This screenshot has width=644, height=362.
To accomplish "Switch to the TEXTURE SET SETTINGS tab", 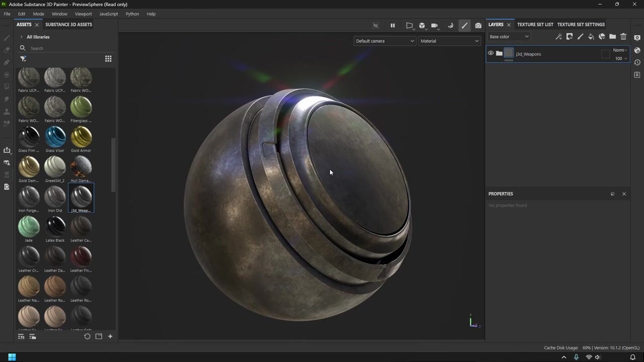I will click(x=581, y=24).
